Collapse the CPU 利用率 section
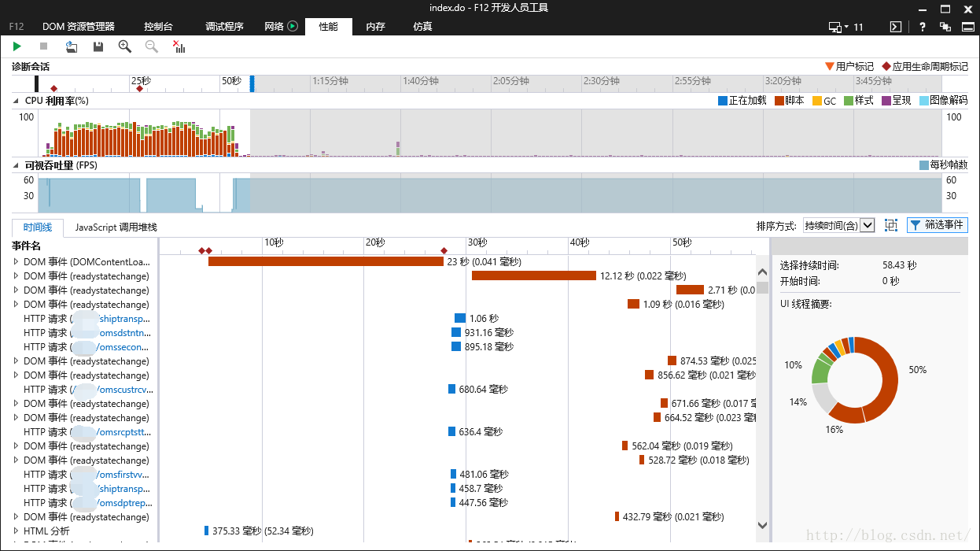The image size is (980, 551). (x=17, y=101)
